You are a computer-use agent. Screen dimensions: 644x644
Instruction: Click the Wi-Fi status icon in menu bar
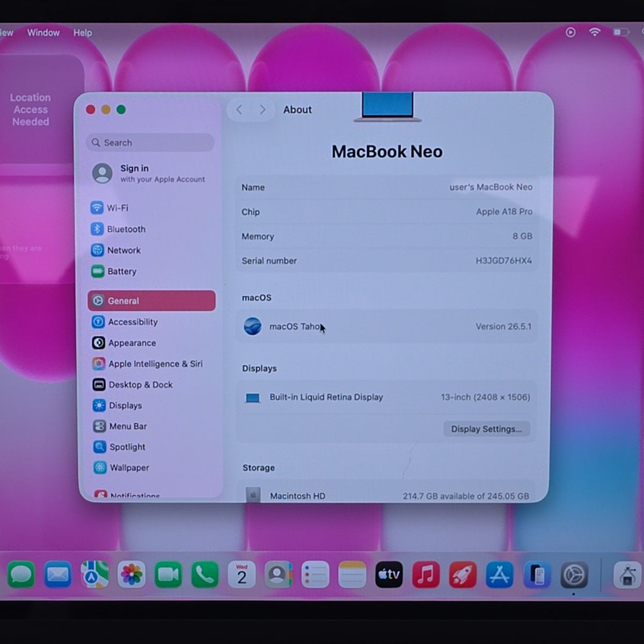click(x=595, y=32)
